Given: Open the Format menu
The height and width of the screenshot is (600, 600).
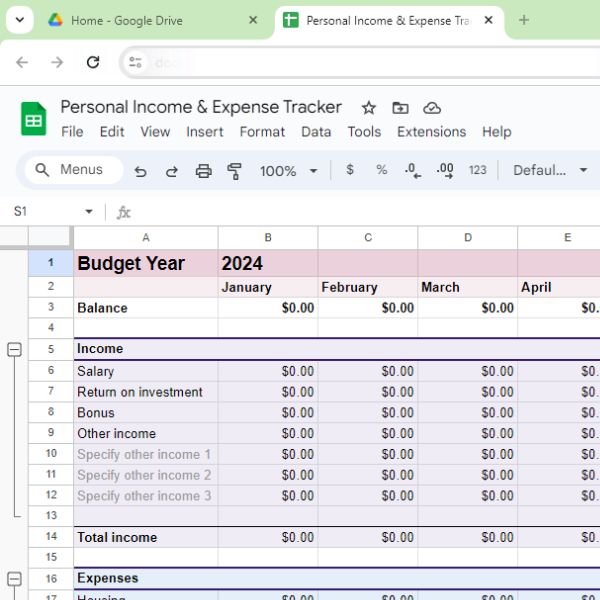Looking at the screenshot, I should tap(262, 132).
